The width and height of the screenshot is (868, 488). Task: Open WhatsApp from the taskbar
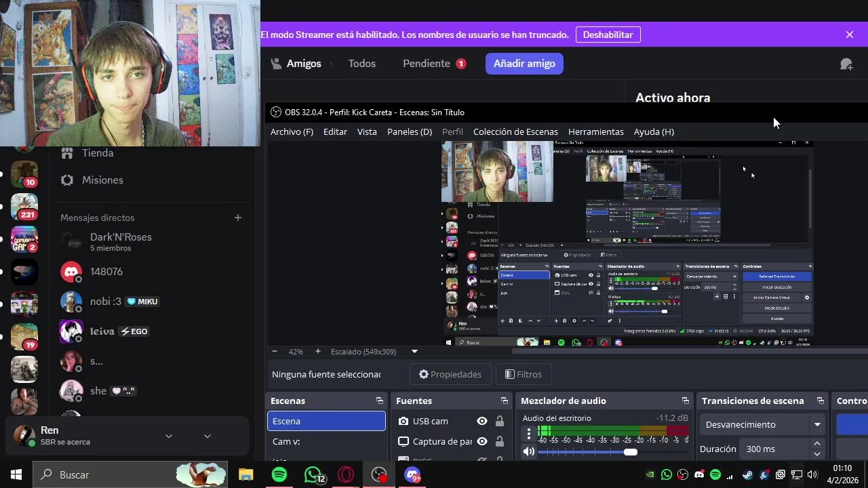pyautogui.click(x=313, y=475)
